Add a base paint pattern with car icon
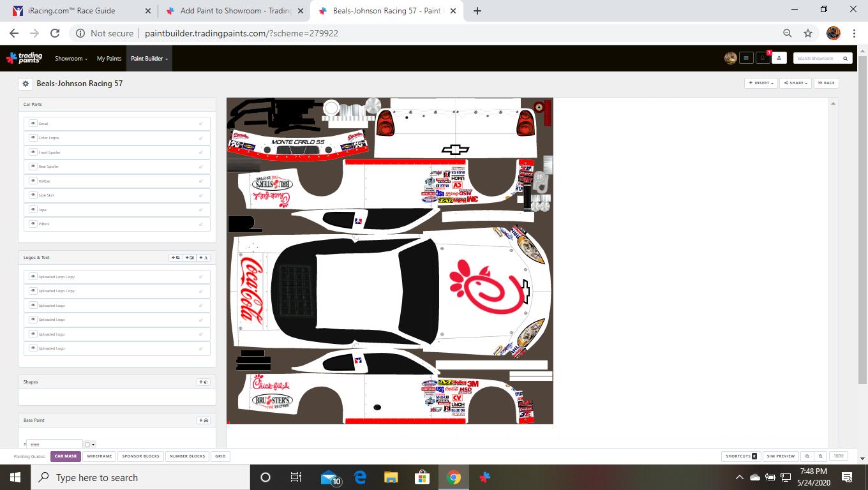The image size is (868, 490). [x=204, y=420]
